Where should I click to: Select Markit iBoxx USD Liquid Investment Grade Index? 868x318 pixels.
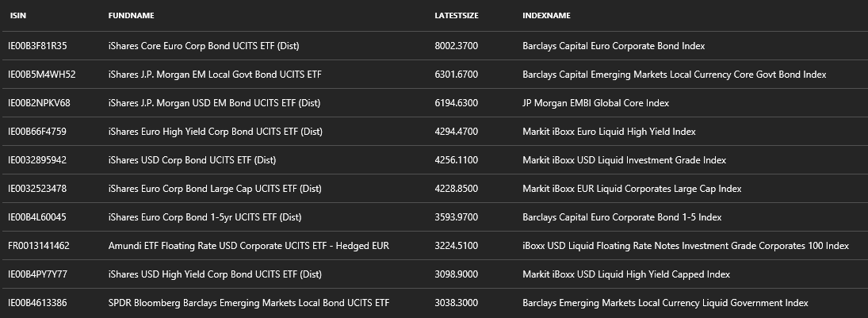tap(624, 160)
